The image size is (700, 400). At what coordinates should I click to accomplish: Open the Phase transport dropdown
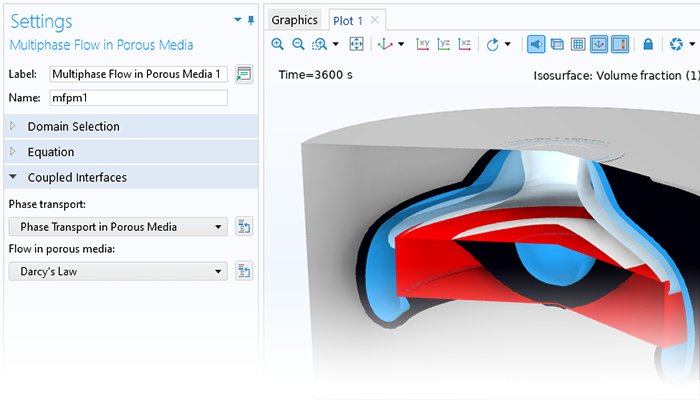(x=118, y=227)
